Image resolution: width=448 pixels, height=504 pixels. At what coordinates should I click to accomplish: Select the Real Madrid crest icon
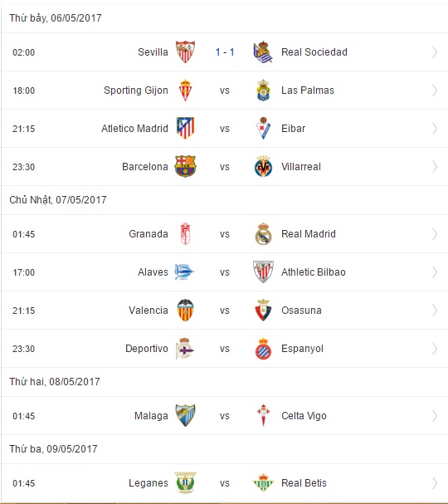[x=263, y=233]
